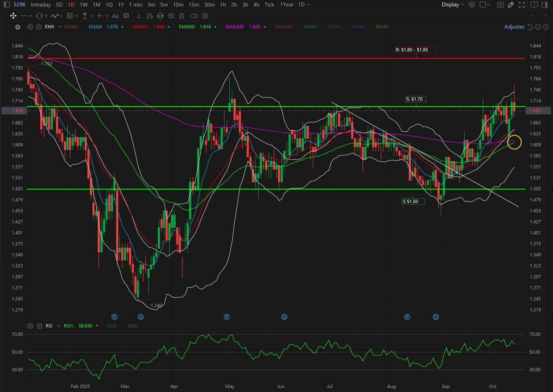Toggle the right side panel

tap(545, 5)
